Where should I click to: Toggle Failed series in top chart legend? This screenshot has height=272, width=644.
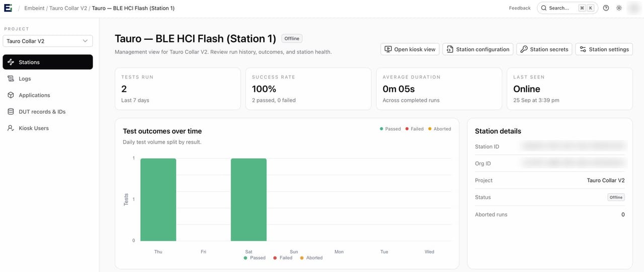click(415, 129)
